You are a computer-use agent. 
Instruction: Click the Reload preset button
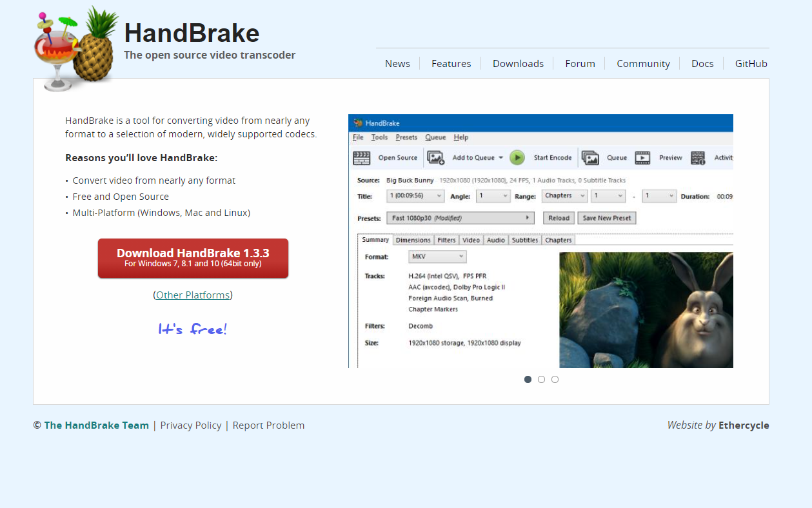(559, 218)
